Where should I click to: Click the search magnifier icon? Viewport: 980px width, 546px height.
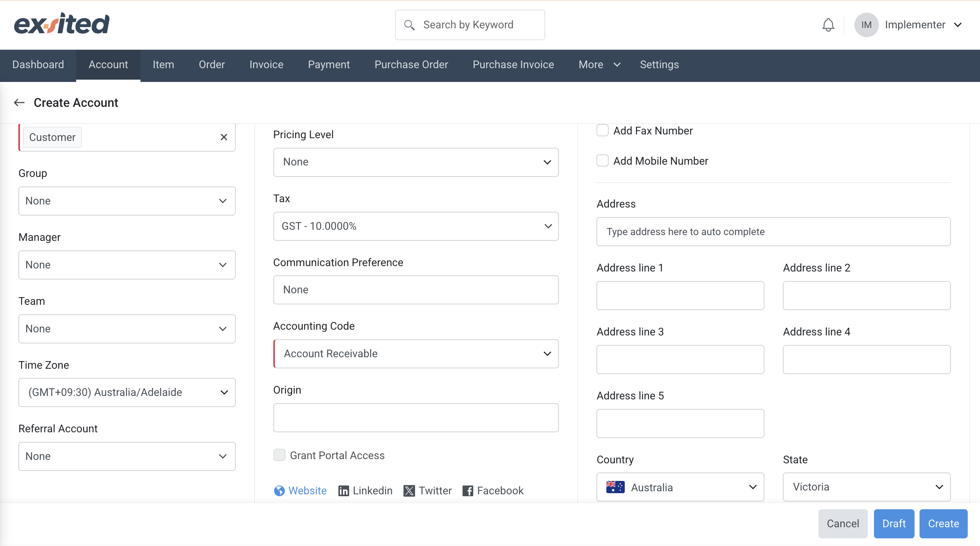409,25
